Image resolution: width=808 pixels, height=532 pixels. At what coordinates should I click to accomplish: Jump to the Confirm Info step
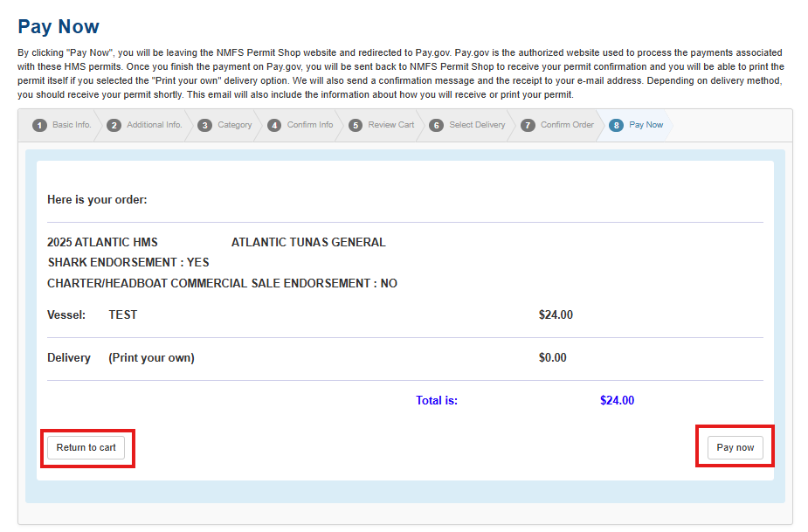[x=310, y=125]
